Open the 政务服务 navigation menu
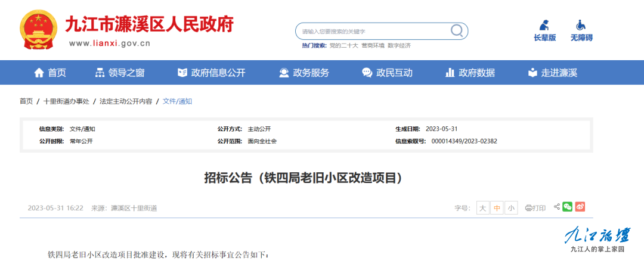The width and height of the screenshot is (644, 264). [x=304, y=73]
